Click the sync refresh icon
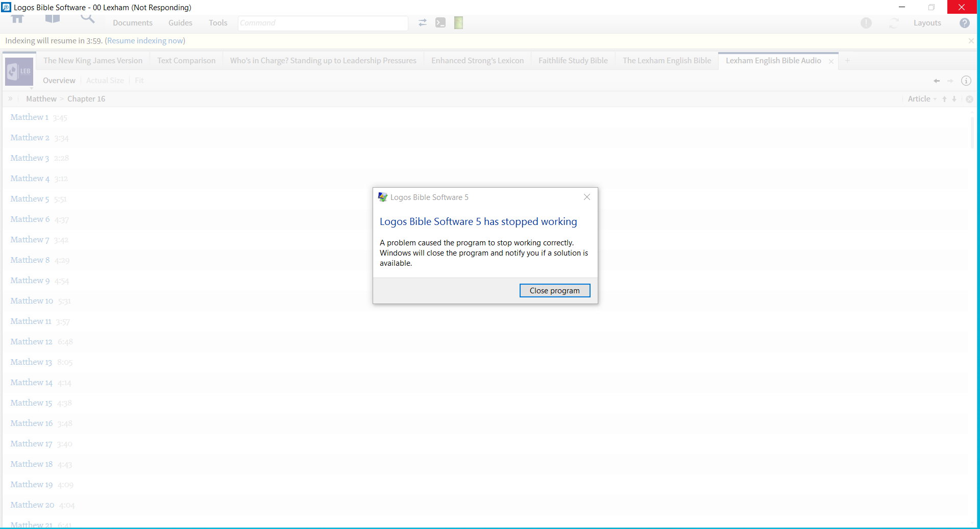980x529 pixels. tap(894, 23)
